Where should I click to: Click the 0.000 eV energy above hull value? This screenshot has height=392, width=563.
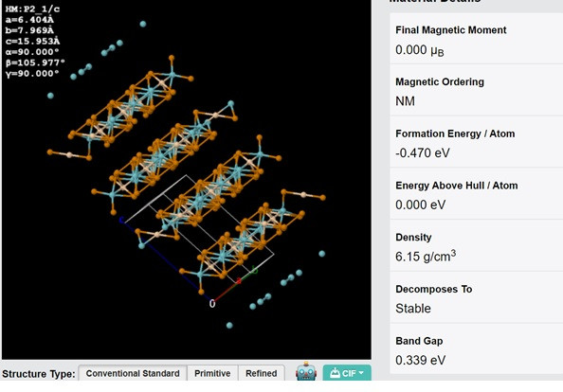tap(420, 205)
